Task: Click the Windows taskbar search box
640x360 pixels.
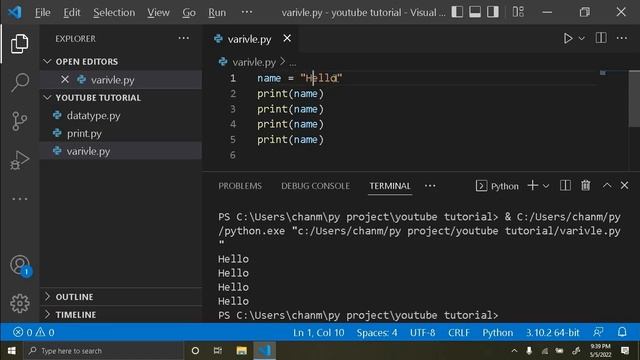Action: tap(104, 351)
